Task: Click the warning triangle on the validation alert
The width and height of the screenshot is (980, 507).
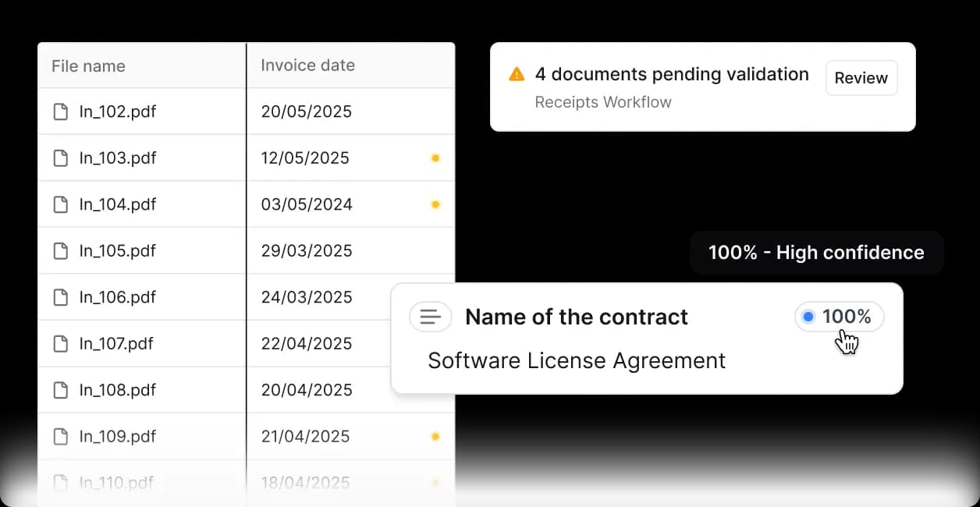Action: pos(516,73)
